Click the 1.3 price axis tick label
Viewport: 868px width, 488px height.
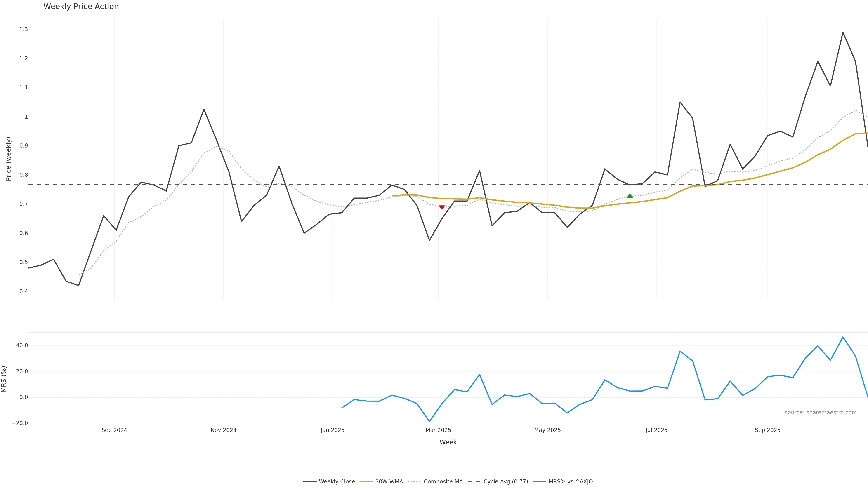tap(24, 29)
